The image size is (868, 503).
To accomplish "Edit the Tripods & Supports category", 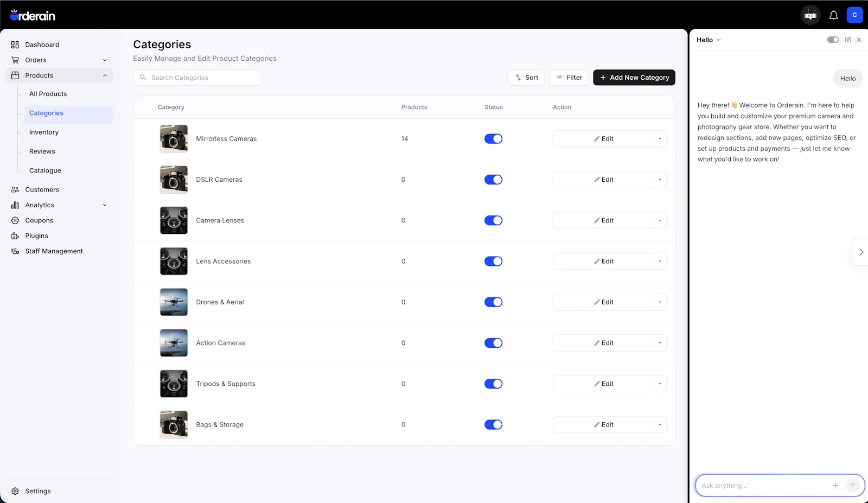I will pyautogui.click(x=603, y=384).
